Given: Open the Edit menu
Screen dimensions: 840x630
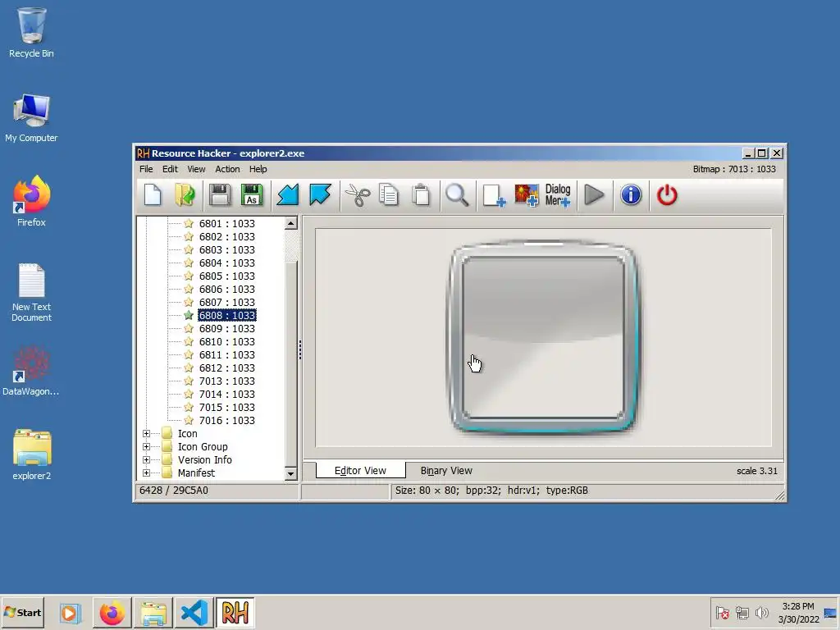Looking at the screenshot, I should click(170, 169).
